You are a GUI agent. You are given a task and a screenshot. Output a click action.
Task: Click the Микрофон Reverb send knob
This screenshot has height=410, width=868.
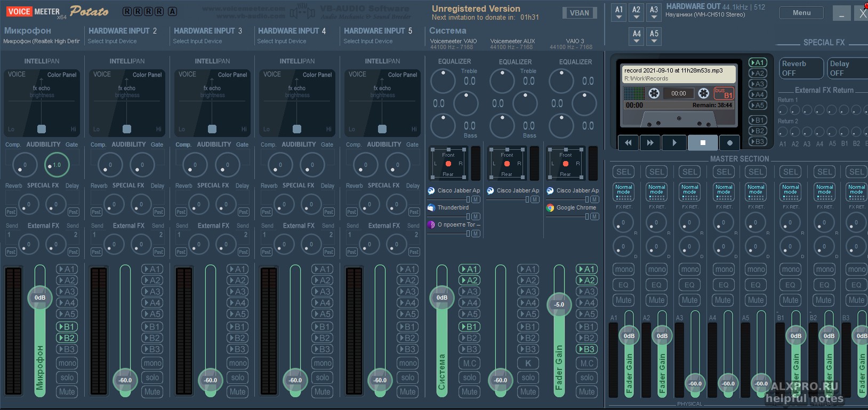[28, 204]
